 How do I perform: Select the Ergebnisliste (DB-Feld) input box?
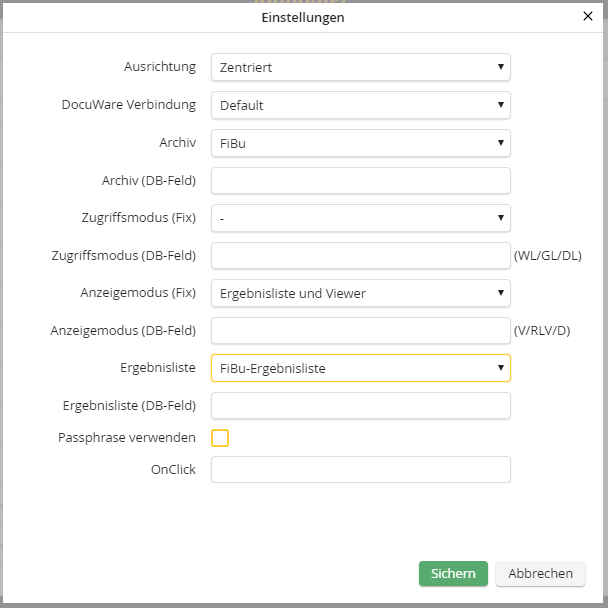pos(360,405)
